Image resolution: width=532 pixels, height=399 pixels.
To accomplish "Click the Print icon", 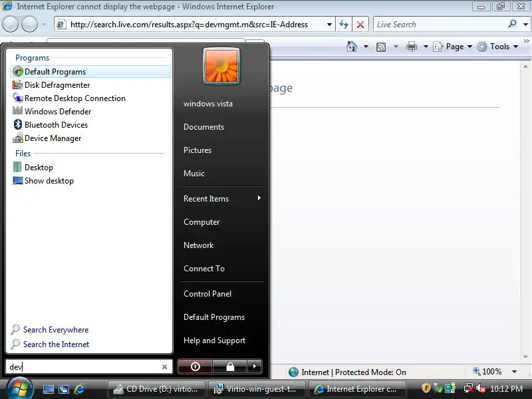I will (x=412, y=47).
